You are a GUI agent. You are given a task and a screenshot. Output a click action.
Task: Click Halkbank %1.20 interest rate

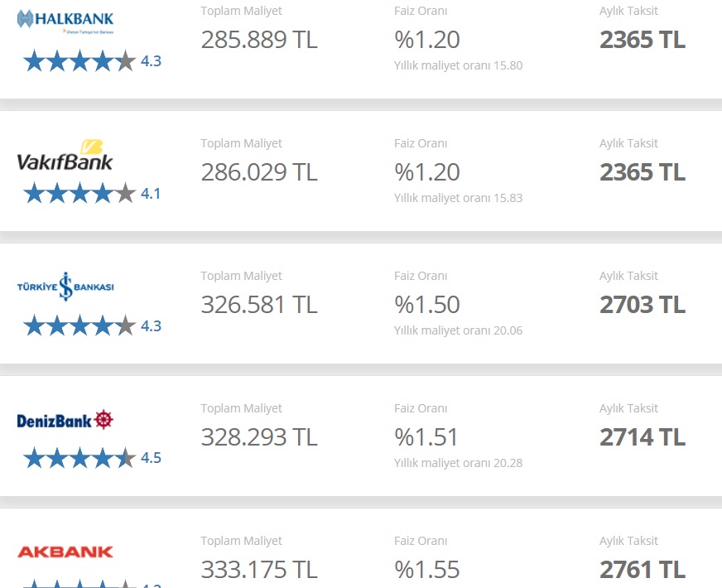pyautogui.click(x=427, y=40)
